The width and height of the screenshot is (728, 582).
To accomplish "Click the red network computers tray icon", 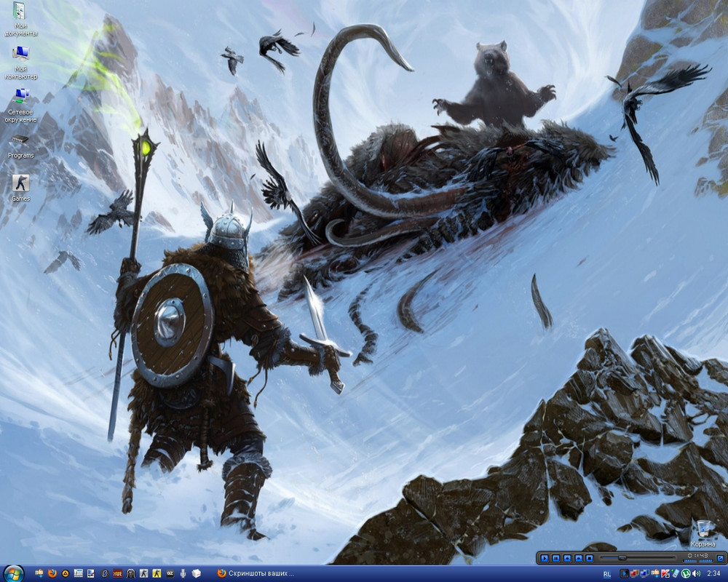I will (x=635, y=574).
